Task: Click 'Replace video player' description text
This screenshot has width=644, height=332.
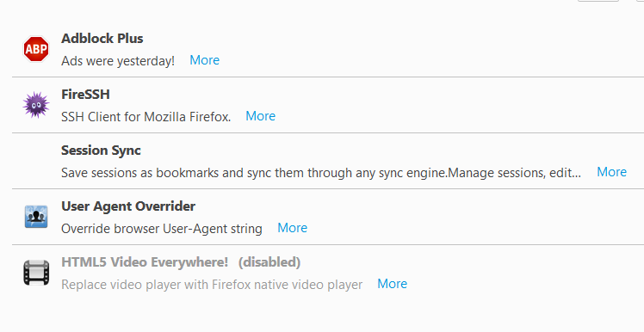Action: point(212,285)
